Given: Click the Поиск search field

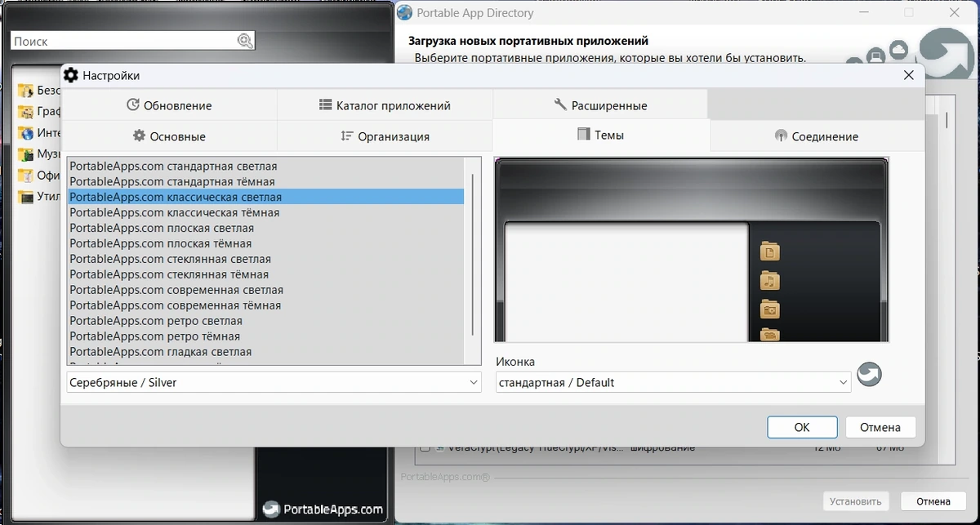Looking at the screenshot, I should click(x=124, y=41).
